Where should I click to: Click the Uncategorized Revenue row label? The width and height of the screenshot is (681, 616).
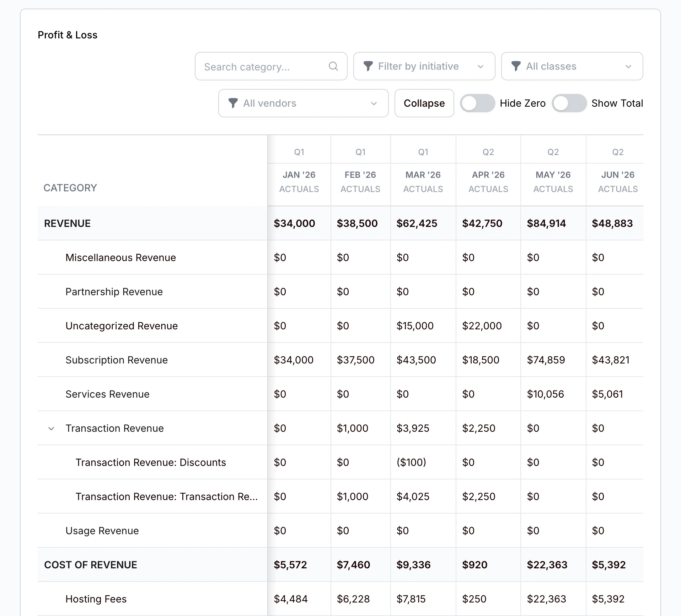tap(122, 326)
